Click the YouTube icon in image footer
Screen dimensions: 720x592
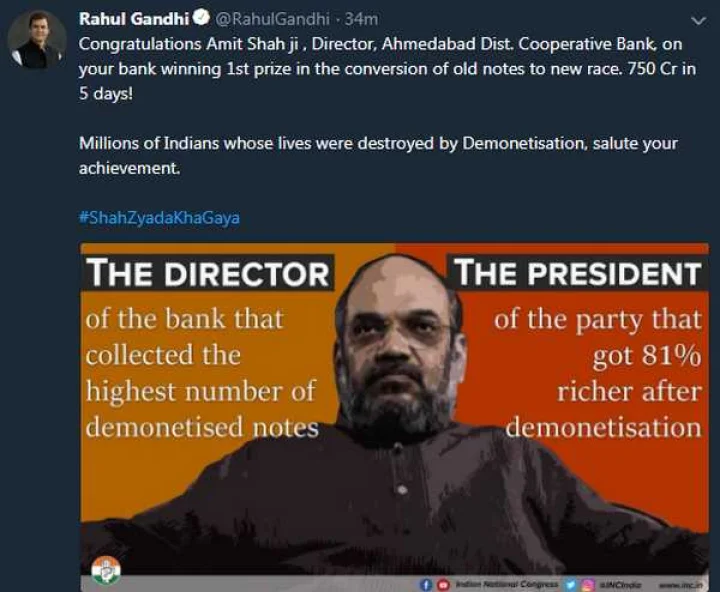coord(443,585)
